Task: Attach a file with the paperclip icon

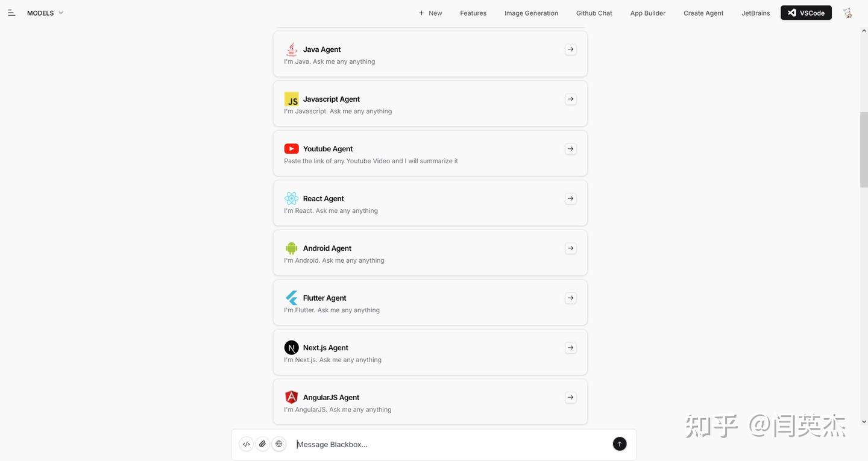Action: tap(262, 444)
